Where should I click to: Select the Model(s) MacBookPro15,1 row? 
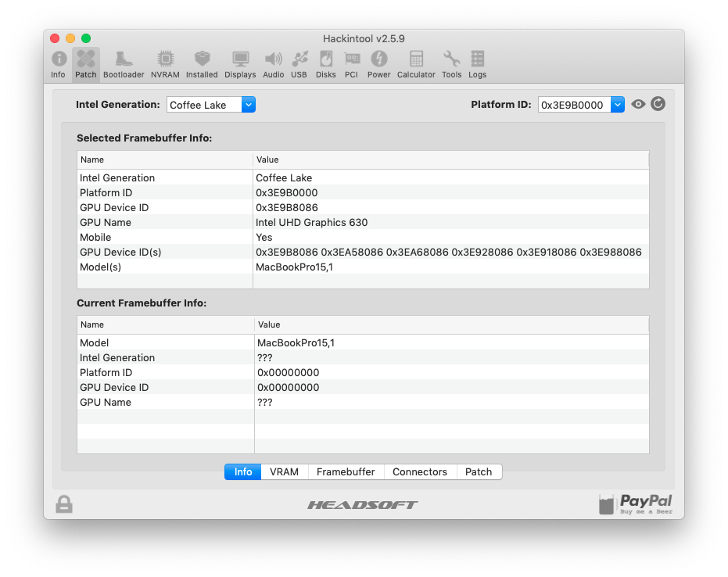[x=363, y=267]
